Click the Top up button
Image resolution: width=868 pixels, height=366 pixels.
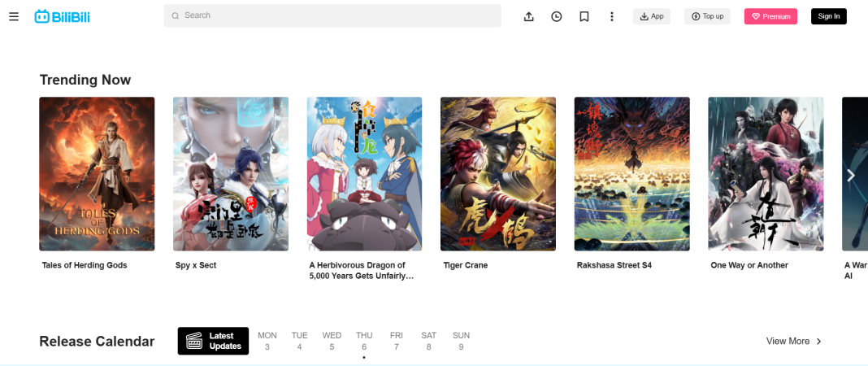click(x=707, y=16)
